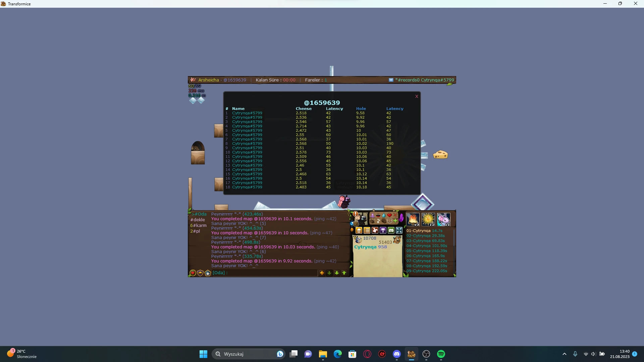Click the Arsheicha map author name
644x362 pixels.
(x=209, y=80)
